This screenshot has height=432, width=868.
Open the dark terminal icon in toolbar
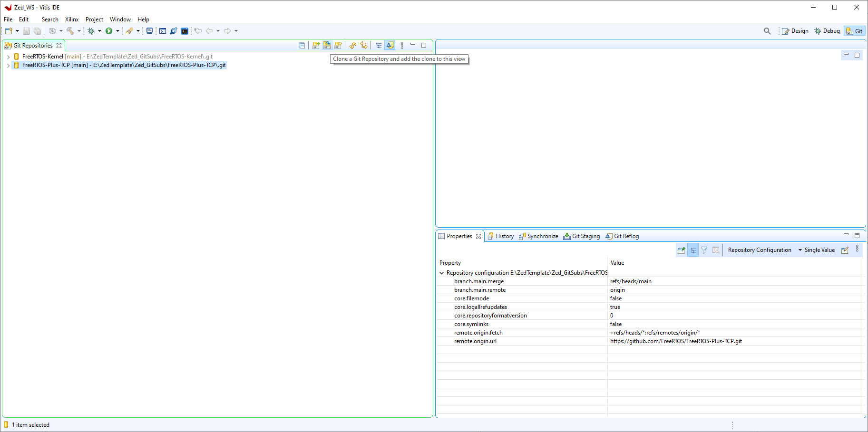pos(185,31)
